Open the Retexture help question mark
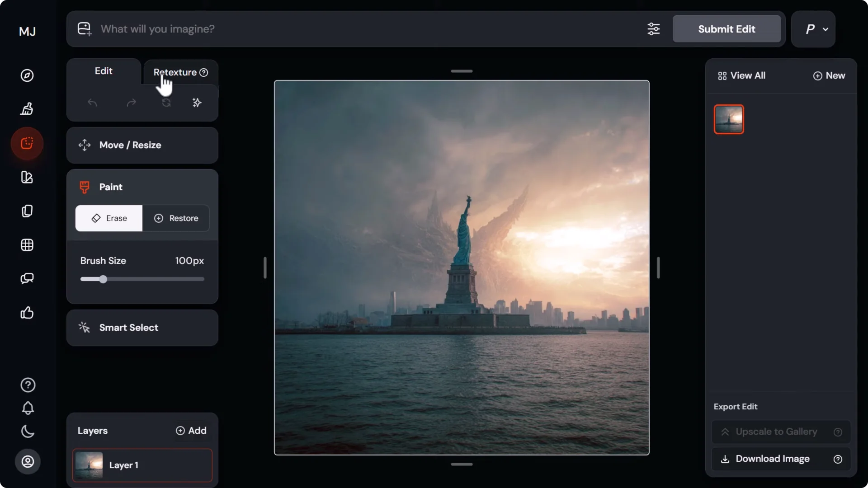The image size is (868, 488). tap(204, 72)
